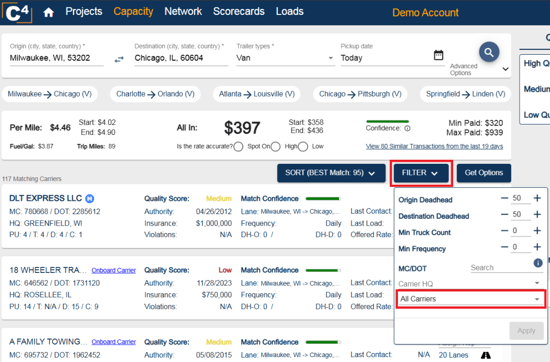Click the badge next to DLT EXPRESS LLC
Screen dimensions: 550x362
[x=90, y=199]
